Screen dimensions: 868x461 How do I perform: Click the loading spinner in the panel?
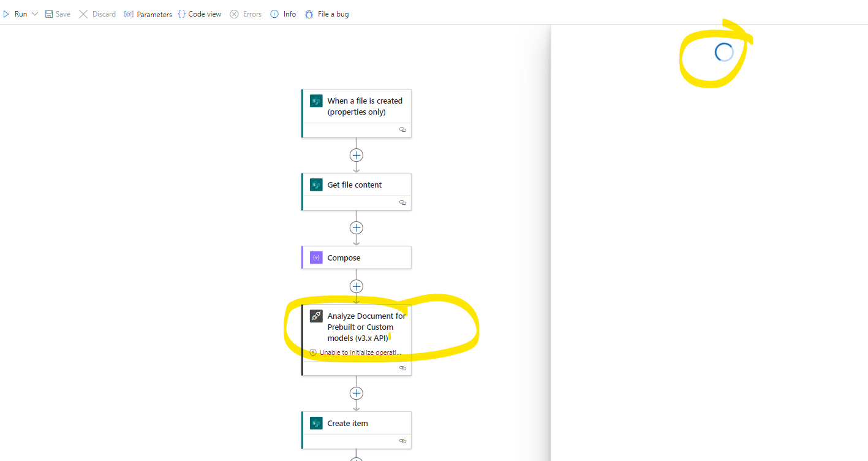[x=724, y=52]
